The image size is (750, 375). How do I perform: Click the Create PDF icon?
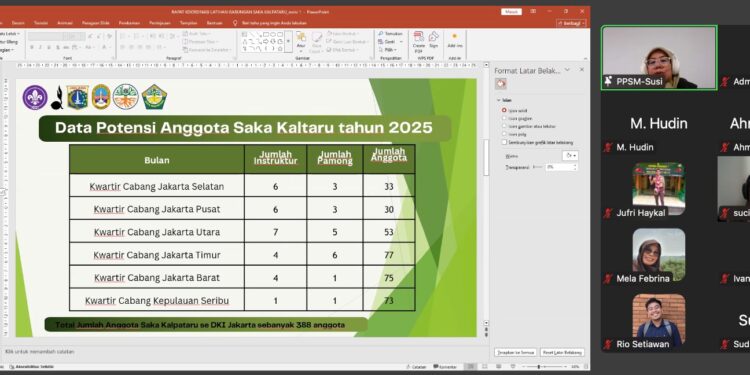tap(419, 42)
